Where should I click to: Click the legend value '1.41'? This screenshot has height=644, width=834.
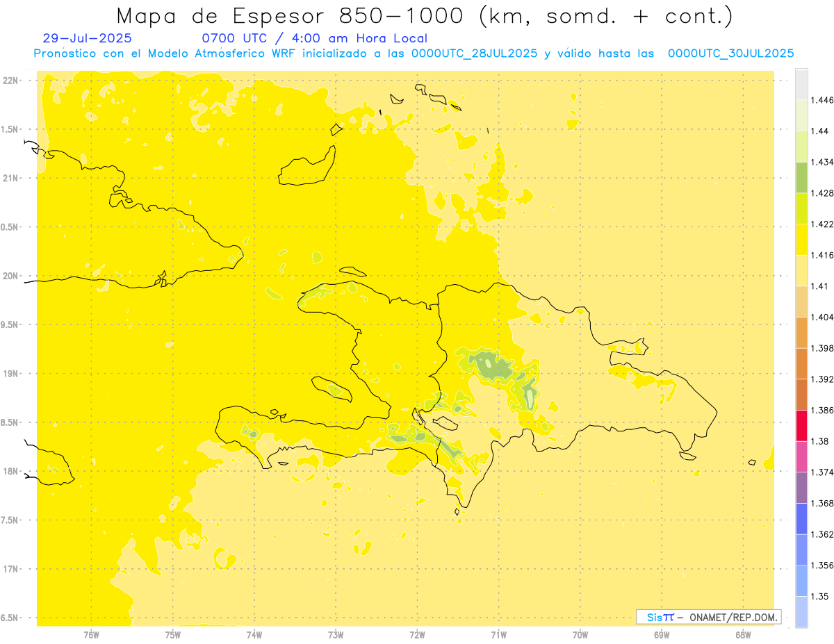click(x=819, y=286)
